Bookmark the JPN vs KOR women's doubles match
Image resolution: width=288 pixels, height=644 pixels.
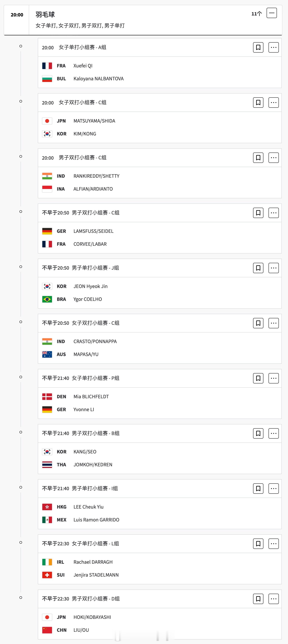tap(258, 103)
